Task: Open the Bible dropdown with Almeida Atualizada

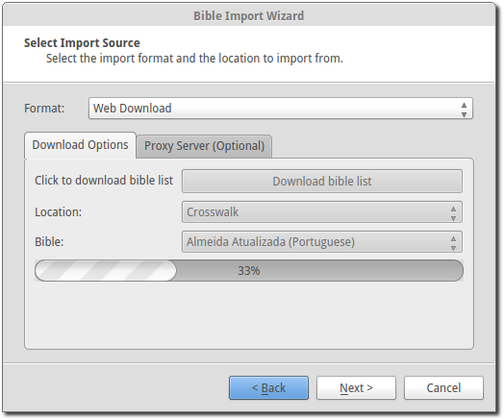Action: pyautogui.click(x=322, y=242)
